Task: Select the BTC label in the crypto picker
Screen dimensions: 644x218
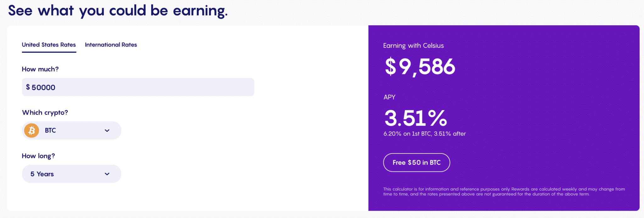Action: (x=50, y=130)
